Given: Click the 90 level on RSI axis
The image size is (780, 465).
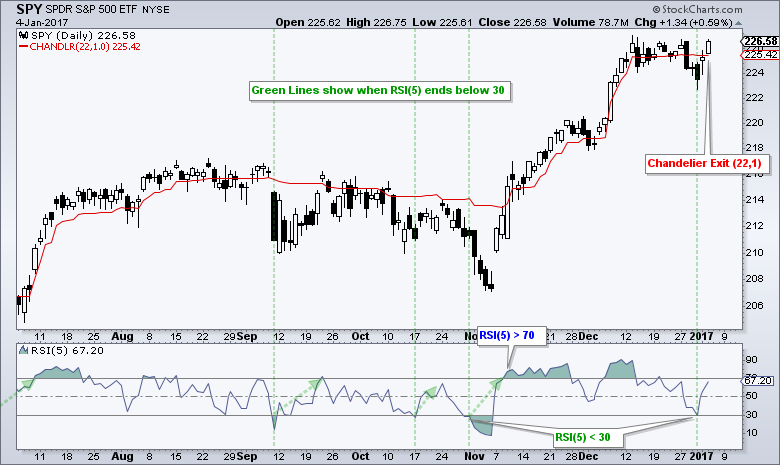Looking at the screenshot, I should tap(752, 360).
